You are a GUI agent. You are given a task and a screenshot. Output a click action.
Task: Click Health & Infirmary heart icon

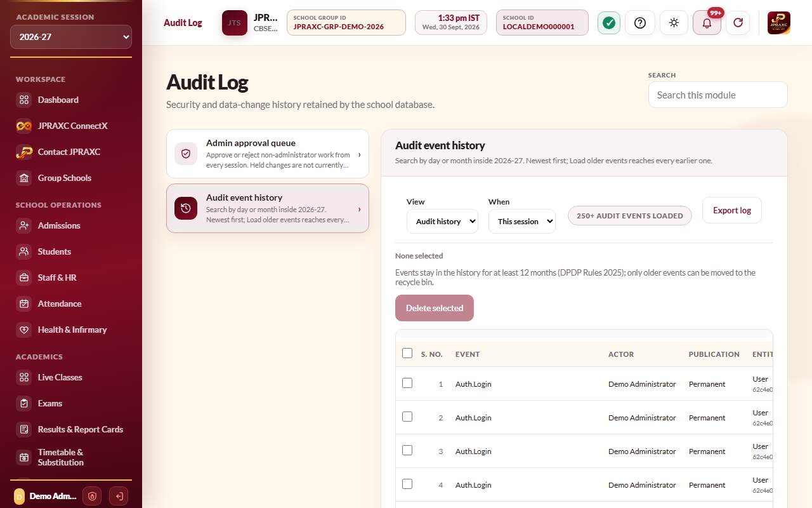(24, 330)
